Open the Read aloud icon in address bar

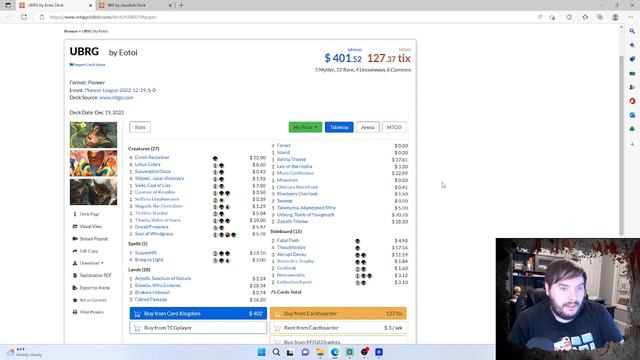pos(540,17)
